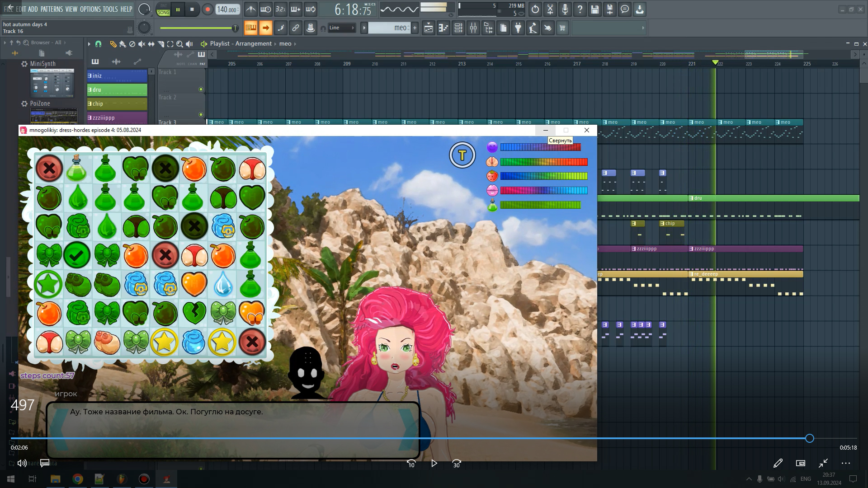Expand the Browser - All menu arrow
Viewport: 868px width, 488px height.
[x=65, y=42]
